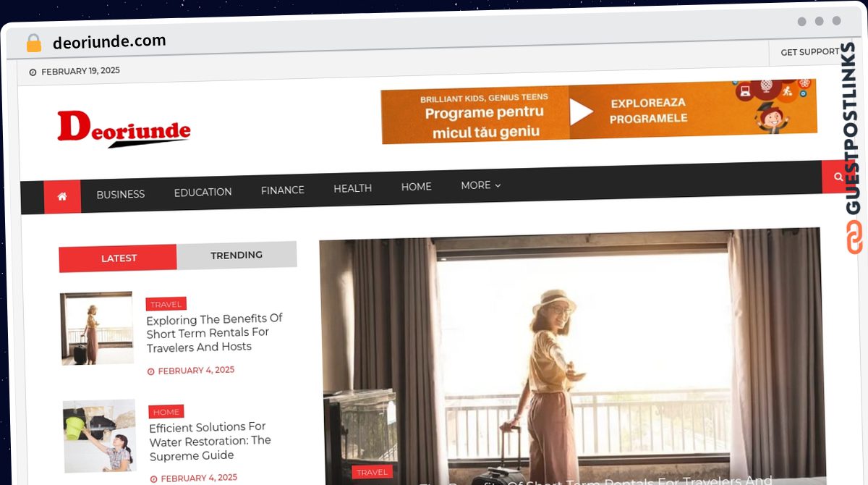The image size is (868, 485).
Task: Open the water restoration thumbnail
Action: (99, 436)
